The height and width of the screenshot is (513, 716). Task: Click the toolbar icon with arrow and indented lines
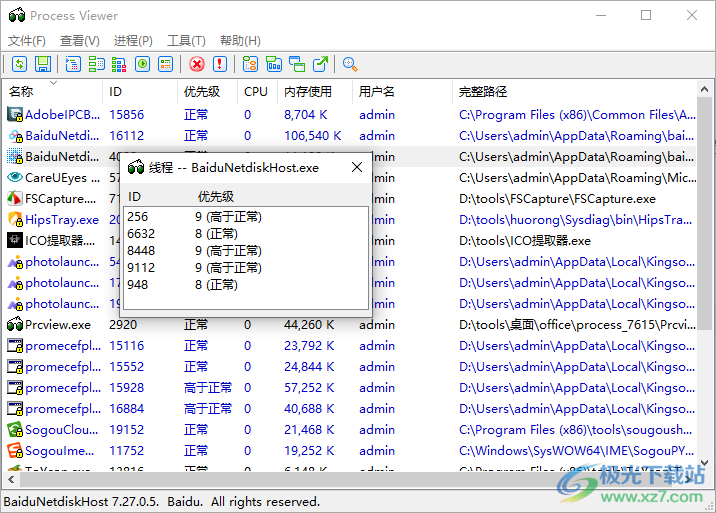pyautogui.click(x=73, y=64)
